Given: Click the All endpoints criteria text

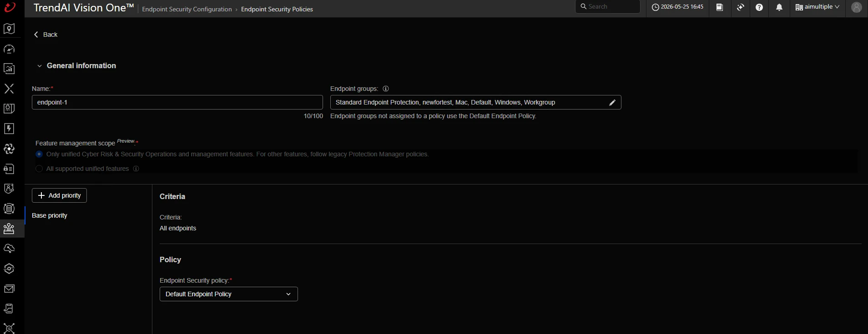Looking at the screenshot, I should (178, 228).
